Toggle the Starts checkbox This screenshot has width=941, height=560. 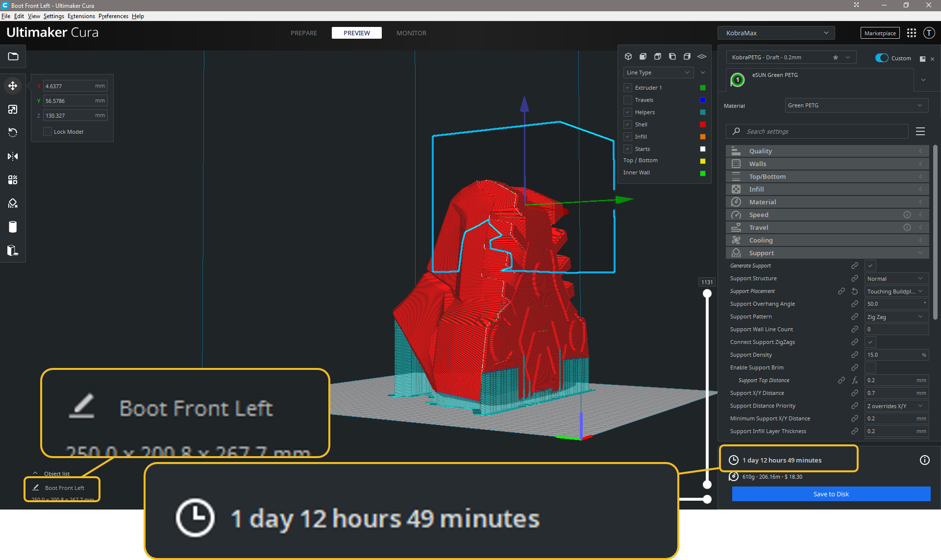[x=627, y=149]
